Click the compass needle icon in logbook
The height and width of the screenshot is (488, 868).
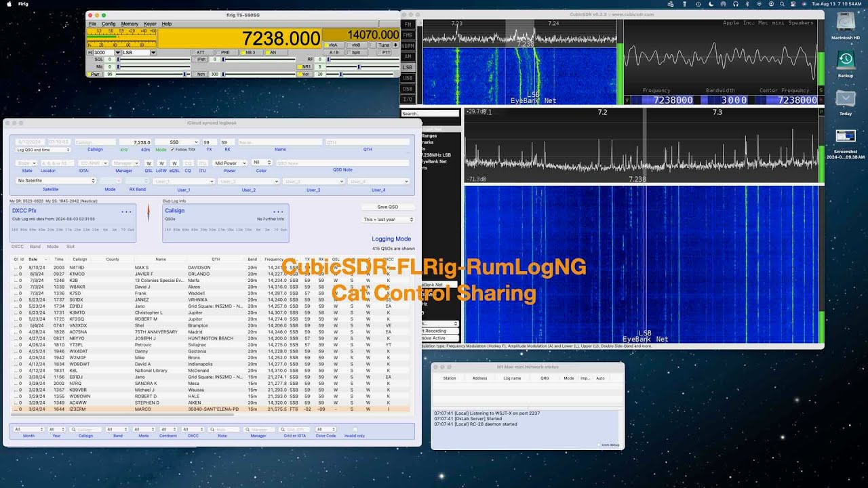(x=149, y=214)
